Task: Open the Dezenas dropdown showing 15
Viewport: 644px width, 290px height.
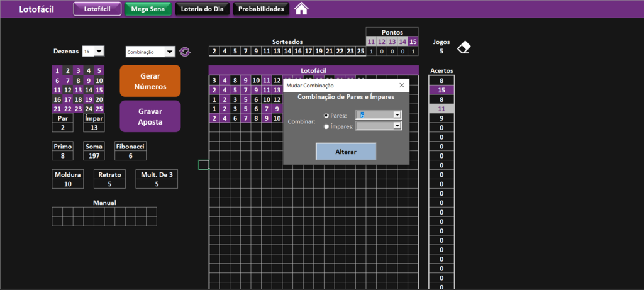Action: [x=99, y=52]
